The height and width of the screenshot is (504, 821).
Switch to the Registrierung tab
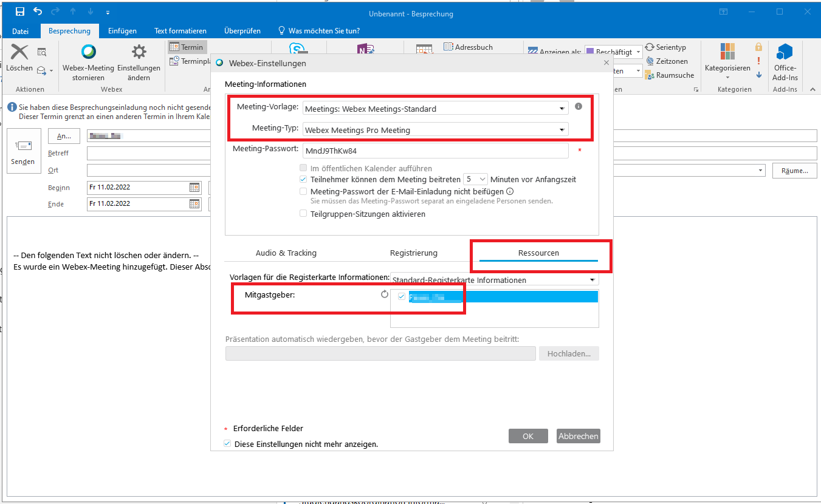(x=414, y=253)
